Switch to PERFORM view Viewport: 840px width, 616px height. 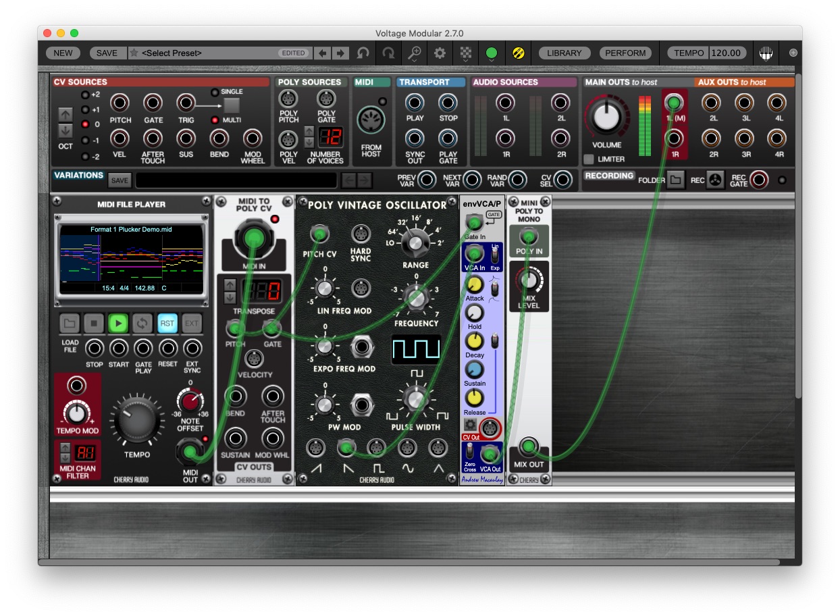625,53
